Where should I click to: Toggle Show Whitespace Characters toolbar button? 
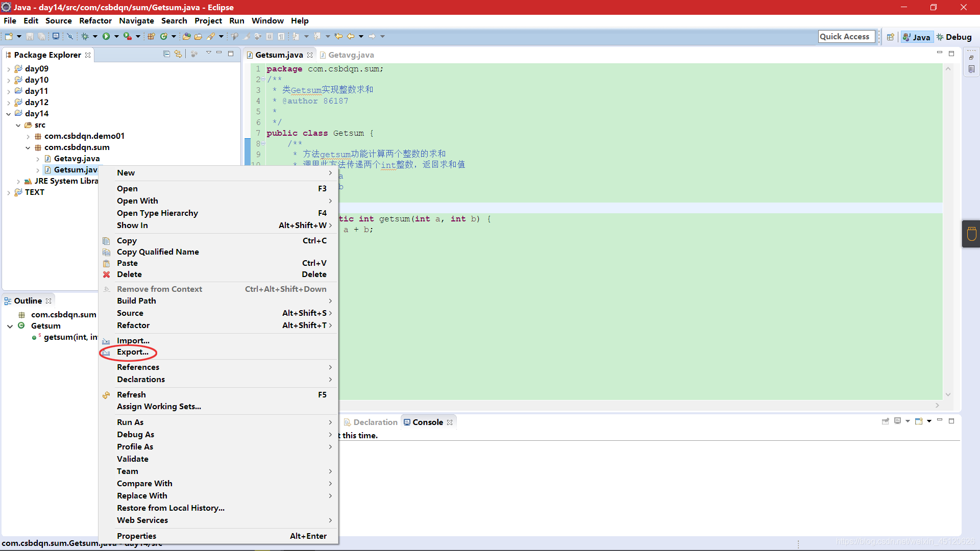pos(281,36)
